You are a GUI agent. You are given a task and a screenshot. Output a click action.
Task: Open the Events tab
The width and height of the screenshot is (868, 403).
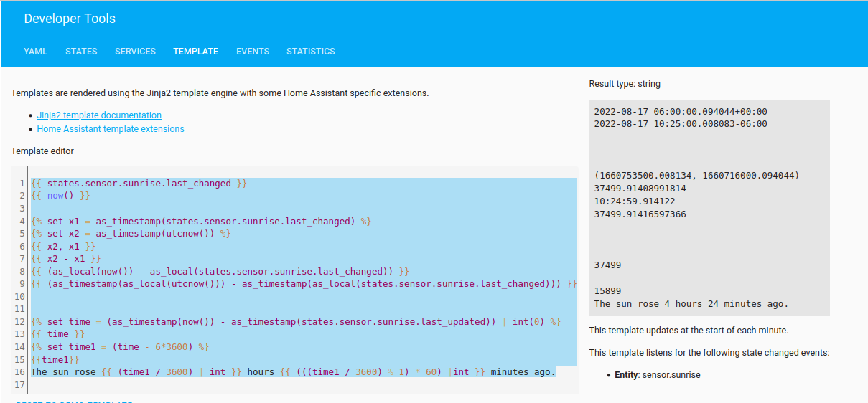(x=253, y=52)
